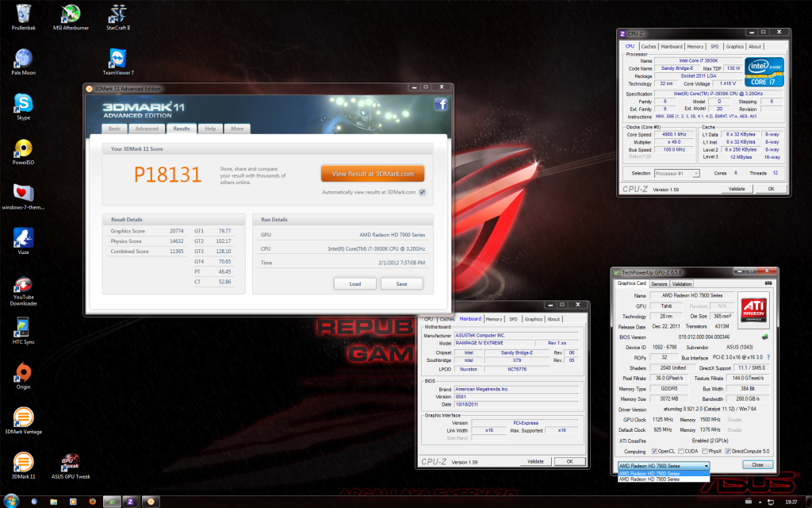Click the 3DMark 11 taskbar button
The image size is (812, 508).
pos(151,502)
